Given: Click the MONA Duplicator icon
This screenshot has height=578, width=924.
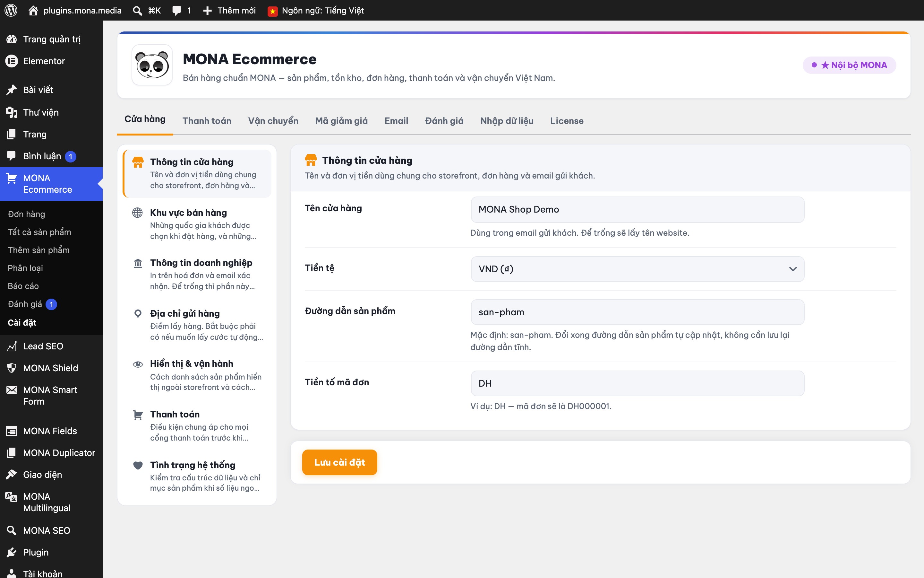Looking at the screenshot, I should pos(12,453).
